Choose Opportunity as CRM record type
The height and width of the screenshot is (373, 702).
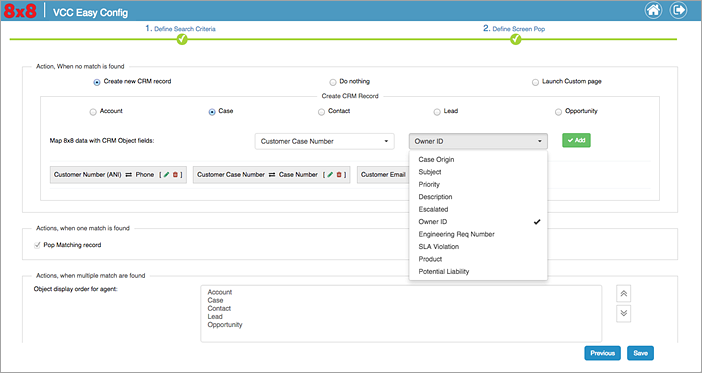[x=558, y=112]
